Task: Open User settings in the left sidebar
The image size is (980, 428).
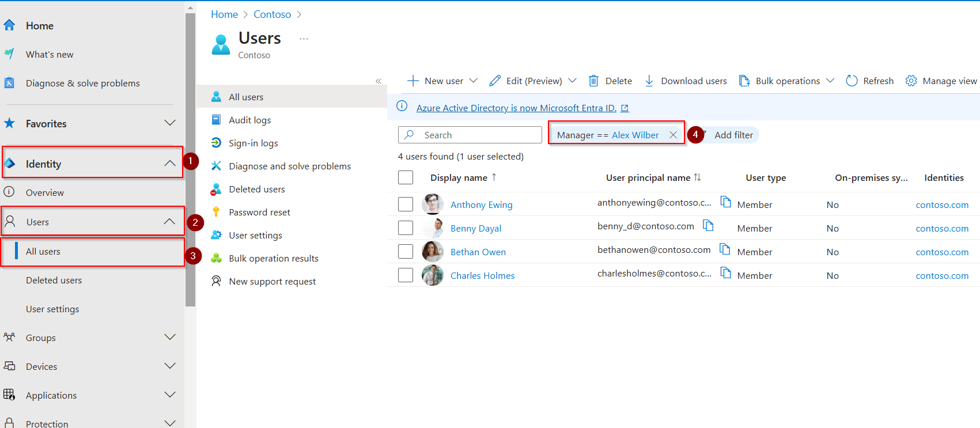Action: pyautogui.click(x=52, y=309)
